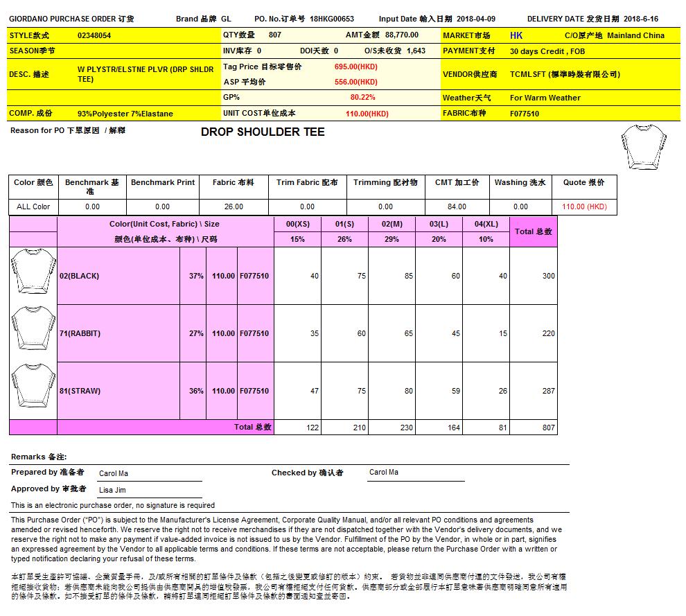Select the 02(M) size column header
The width and height of the screenshot is (686, 616).
392,224
